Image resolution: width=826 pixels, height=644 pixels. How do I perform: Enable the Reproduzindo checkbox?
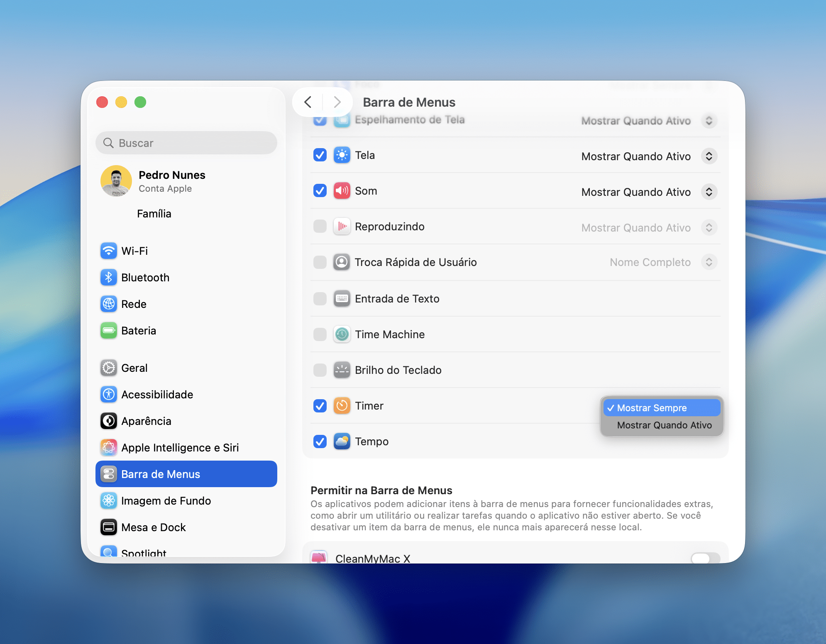320,227
